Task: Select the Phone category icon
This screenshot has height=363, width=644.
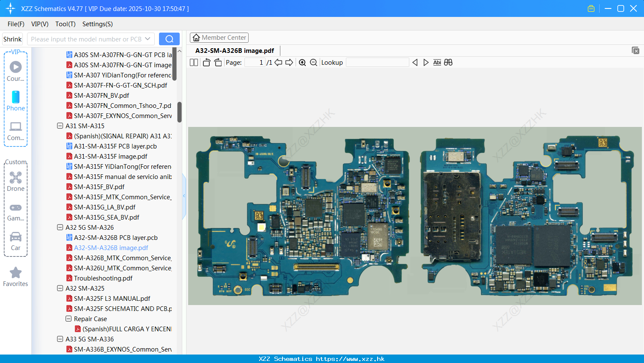Action: (x=16, y=101)
